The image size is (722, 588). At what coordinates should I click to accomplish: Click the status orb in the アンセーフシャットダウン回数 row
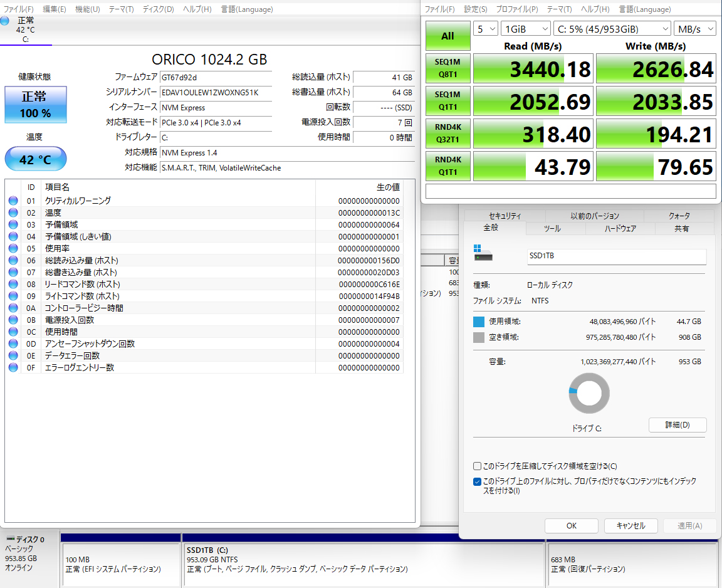point(13,344)
